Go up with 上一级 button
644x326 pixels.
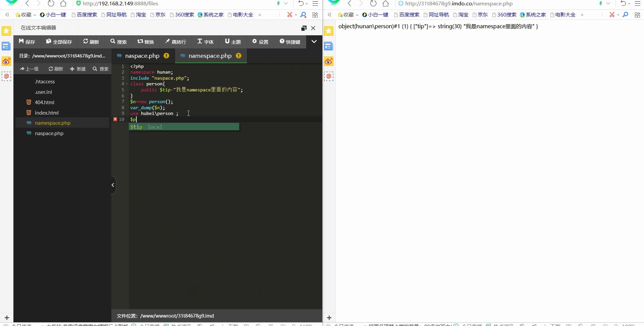29,69
